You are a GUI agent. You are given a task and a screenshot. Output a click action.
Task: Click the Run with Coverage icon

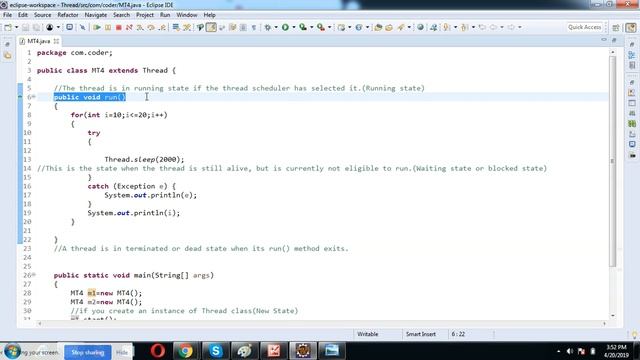point(303,27)
